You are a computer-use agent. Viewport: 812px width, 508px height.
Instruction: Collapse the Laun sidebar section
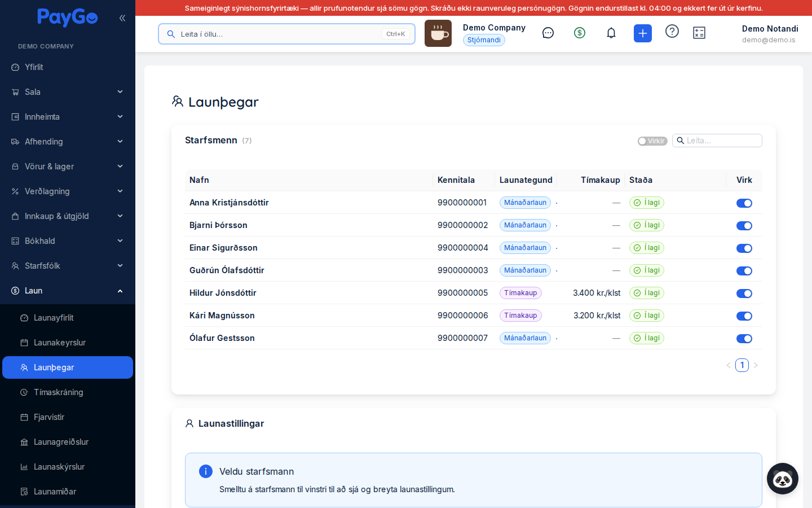(x=68, y=291)
